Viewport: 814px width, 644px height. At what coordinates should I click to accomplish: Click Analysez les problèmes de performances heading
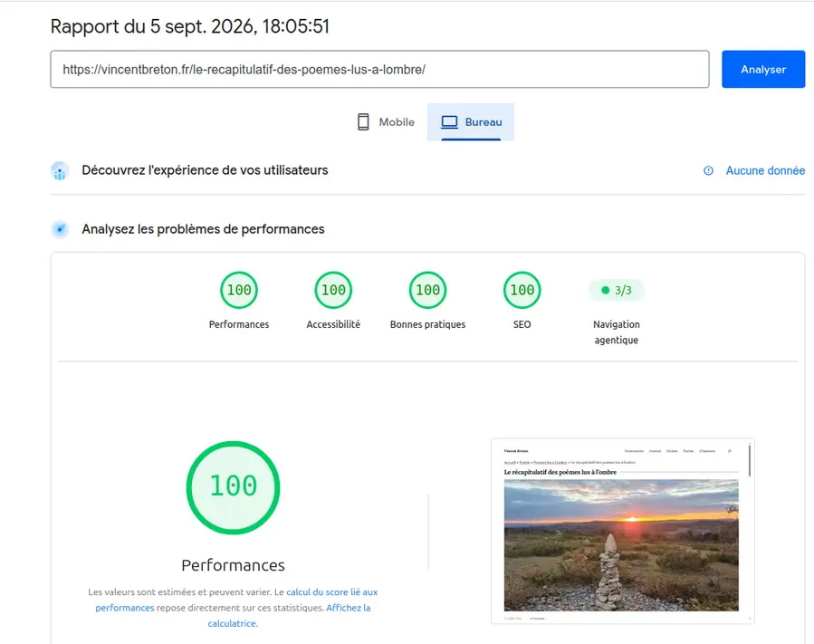coord(203,229)
